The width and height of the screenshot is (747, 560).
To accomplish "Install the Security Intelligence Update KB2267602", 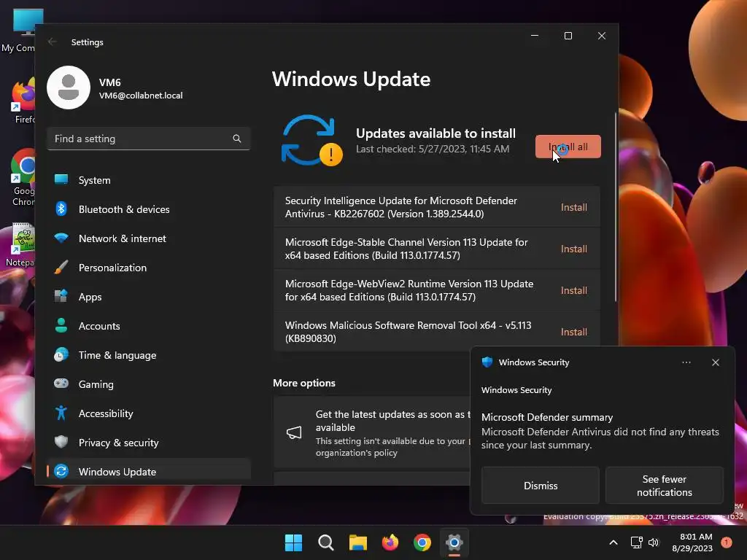I will [573, 207].
